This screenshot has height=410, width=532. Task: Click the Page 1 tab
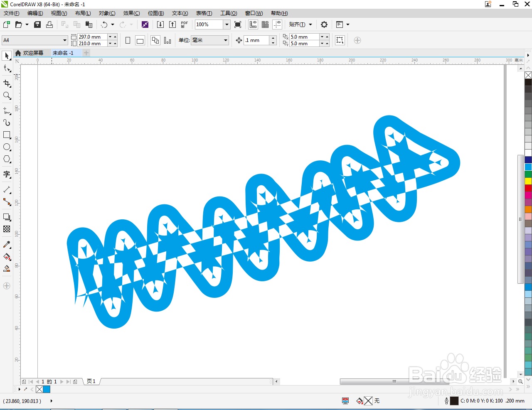tap(91, 381)
